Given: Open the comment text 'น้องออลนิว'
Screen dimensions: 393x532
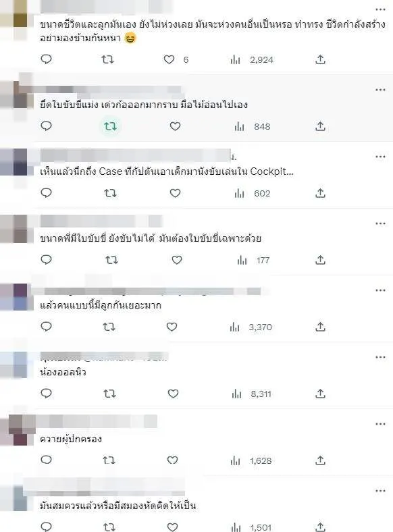Looking at the screenshot, I should 63,372.
